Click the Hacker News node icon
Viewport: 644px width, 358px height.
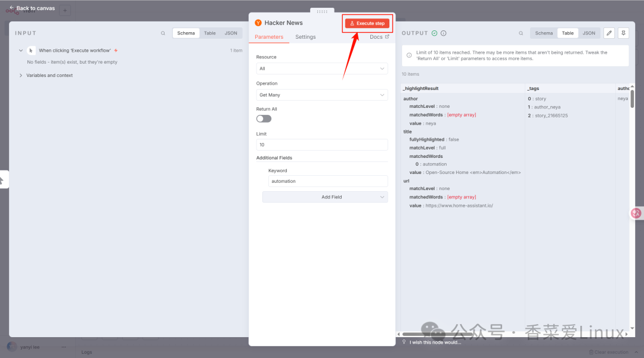click(x=258, y=23)
